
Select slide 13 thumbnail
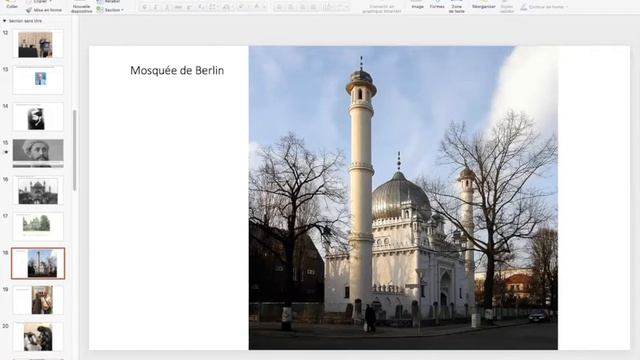[x=38, y=80]
